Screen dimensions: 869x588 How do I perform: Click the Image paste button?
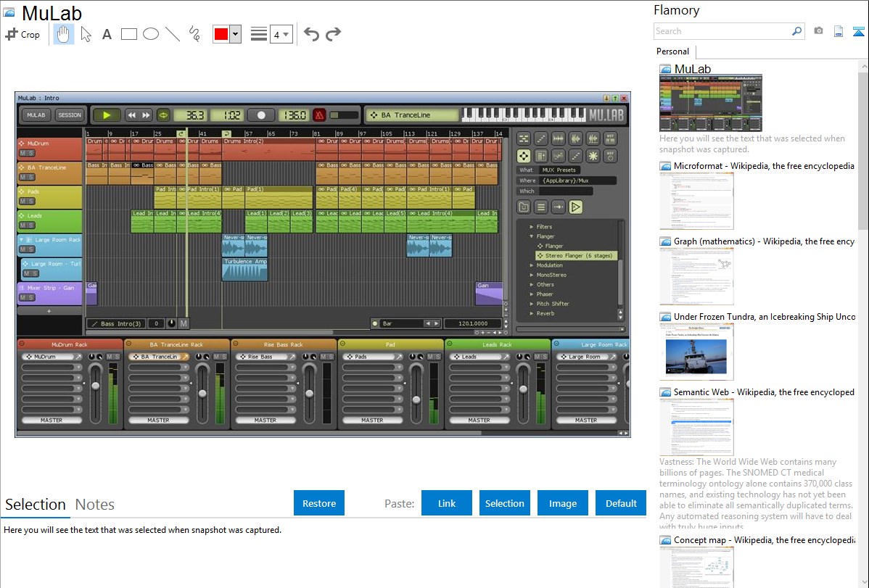(563, 503)
